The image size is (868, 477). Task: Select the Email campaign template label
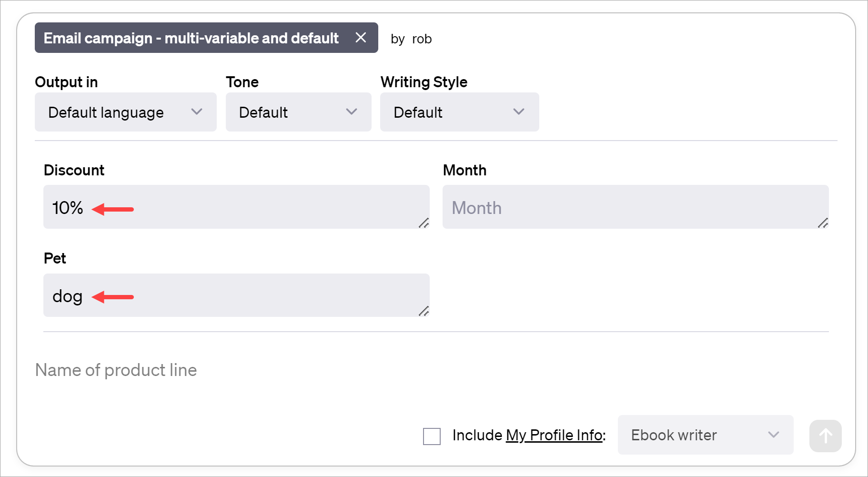[x=191, y=38]
